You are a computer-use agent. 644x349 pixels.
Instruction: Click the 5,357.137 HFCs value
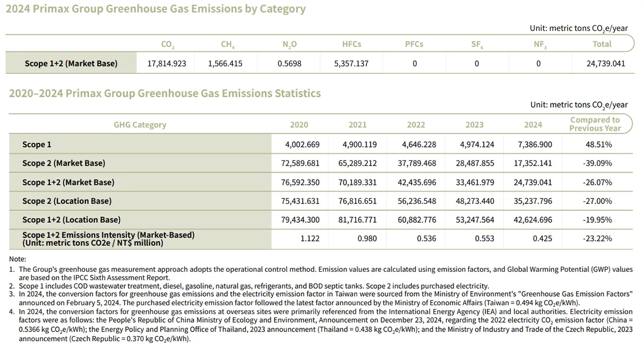352,63
